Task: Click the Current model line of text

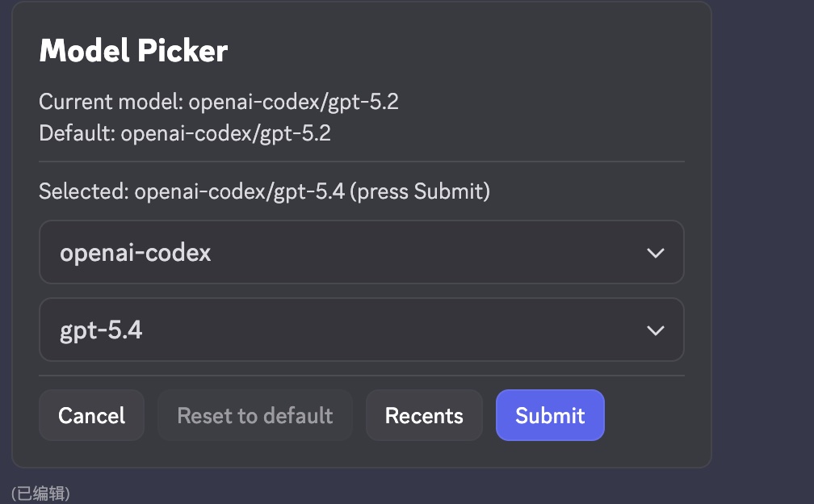Action: click(x=219, y=103)
